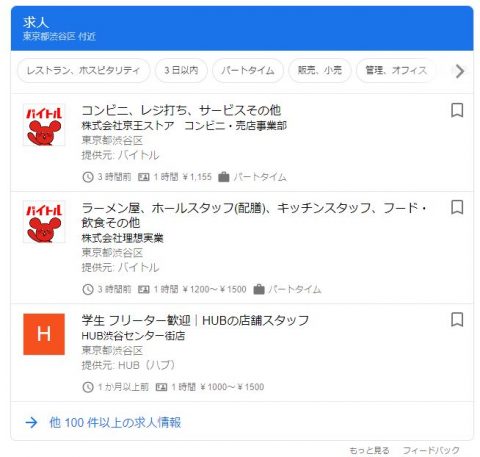Viewport: 480px width, 457px height.
Task: Click 東京都渋谷区 付近 in blue header
Action: tap(59, 36)
